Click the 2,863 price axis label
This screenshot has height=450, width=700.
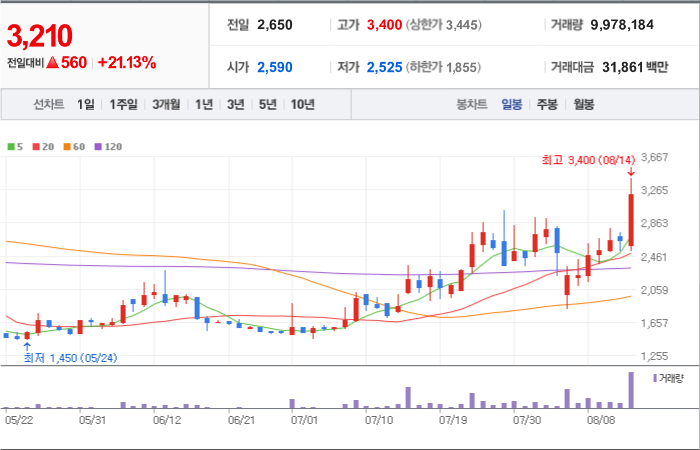click(x=654, y=224)
